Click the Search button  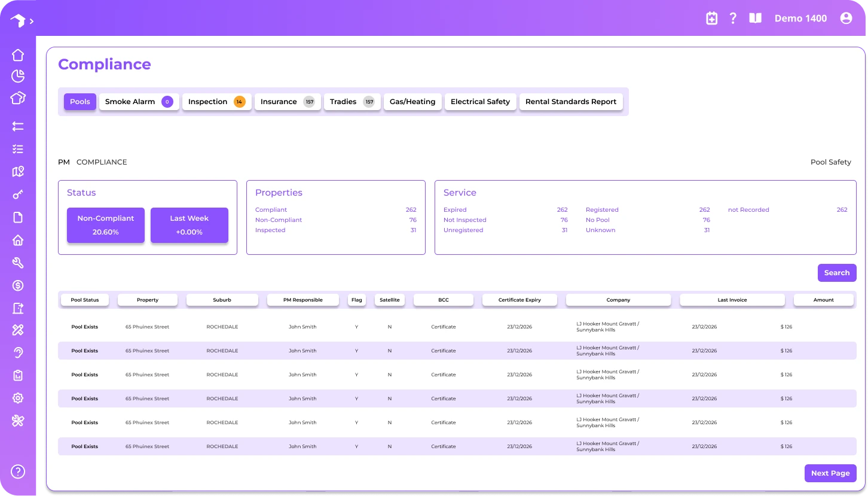(x=836, y=273)
